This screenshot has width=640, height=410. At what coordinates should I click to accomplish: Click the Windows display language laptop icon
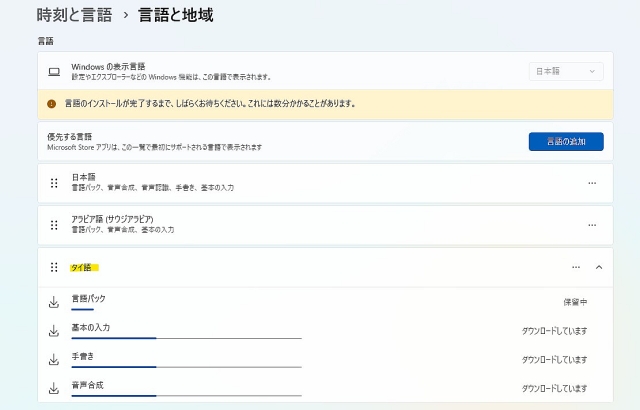(x=54, y=71)
